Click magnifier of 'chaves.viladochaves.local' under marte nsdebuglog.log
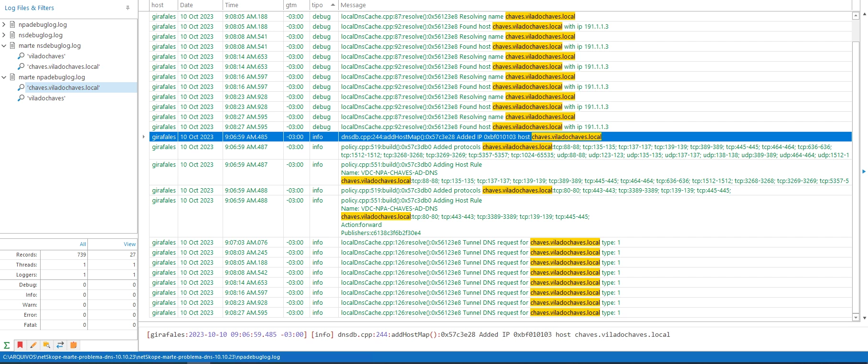Viewport: 868px width, 364px height. 21,66
